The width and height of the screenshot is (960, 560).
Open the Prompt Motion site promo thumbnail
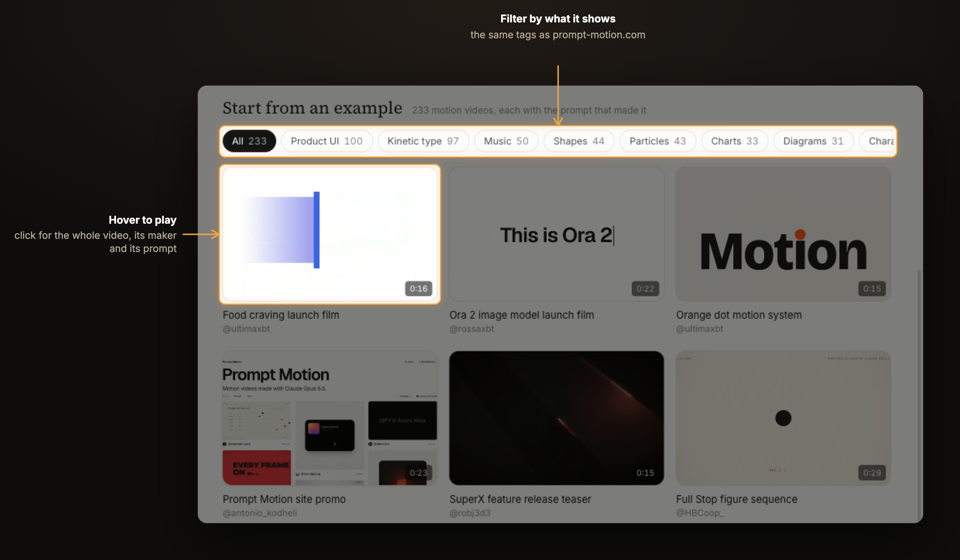330,418
